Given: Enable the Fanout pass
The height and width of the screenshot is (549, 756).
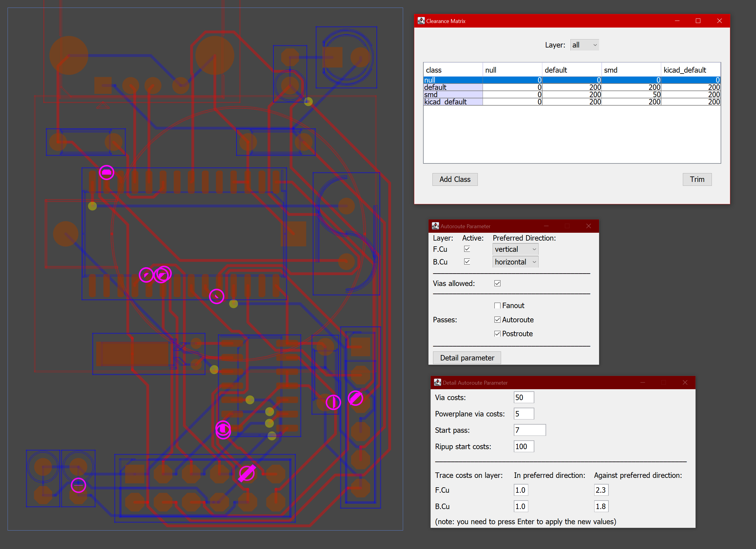Looking at the screenshot, I should point(497,305).
